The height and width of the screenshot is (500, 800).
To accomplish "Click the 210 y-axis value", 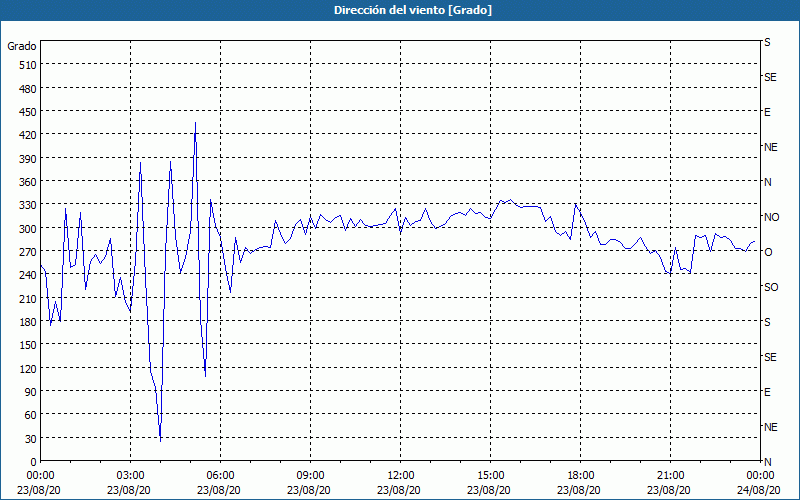I will pos(28,298).
